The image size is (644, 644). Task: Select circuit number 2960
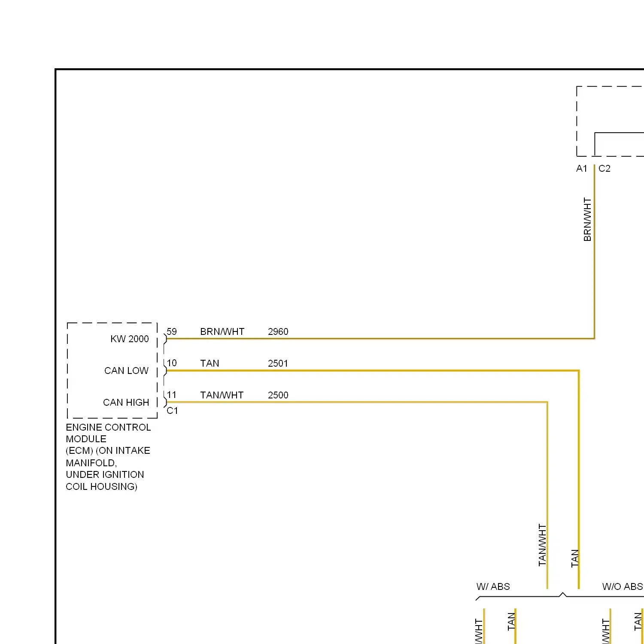point(278,331)
